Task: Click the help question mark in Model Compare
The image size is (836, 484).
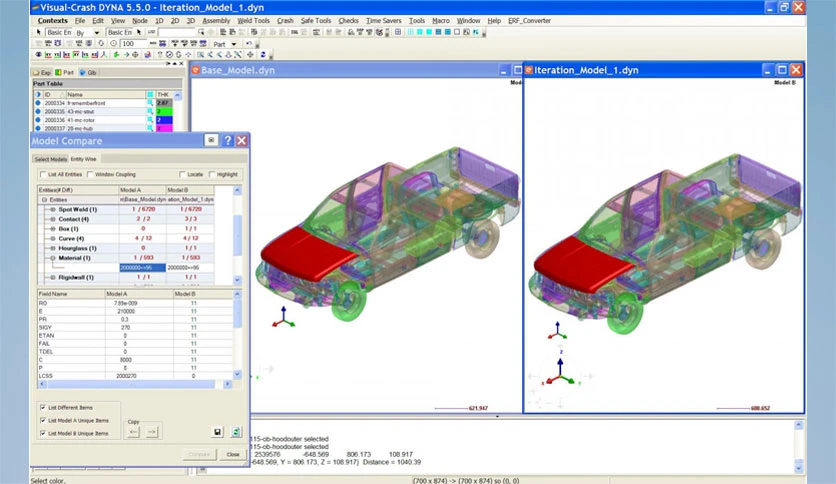Action: tap(228, 140)
